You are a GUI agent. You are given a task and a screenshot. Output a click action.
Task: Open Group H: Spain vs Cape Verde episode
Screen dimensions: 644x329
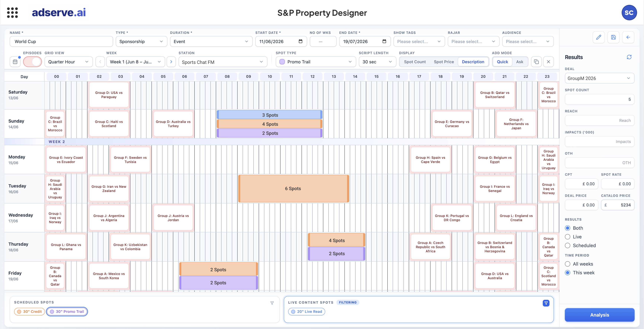click(x=430, y=160)
